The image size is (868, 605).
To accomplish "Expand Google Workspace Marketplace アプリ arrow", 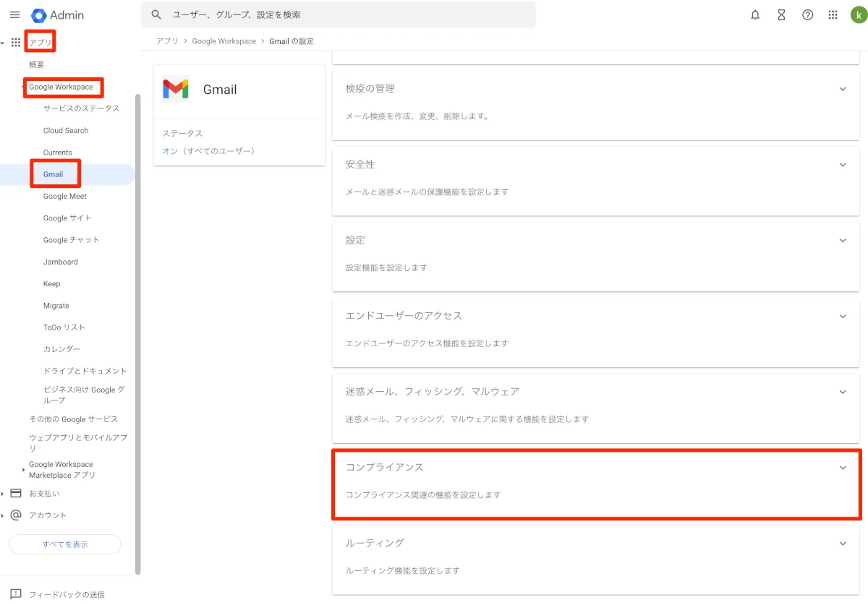I will click(24, 470).
